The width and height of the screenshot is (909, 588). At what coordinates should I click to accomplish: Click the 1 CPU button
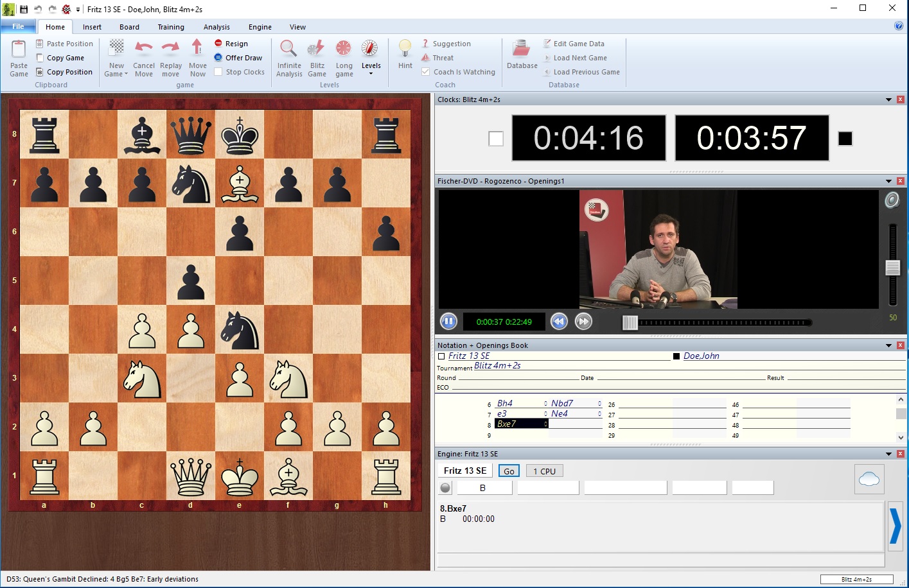pyautogui.click(x=543, y=471)
